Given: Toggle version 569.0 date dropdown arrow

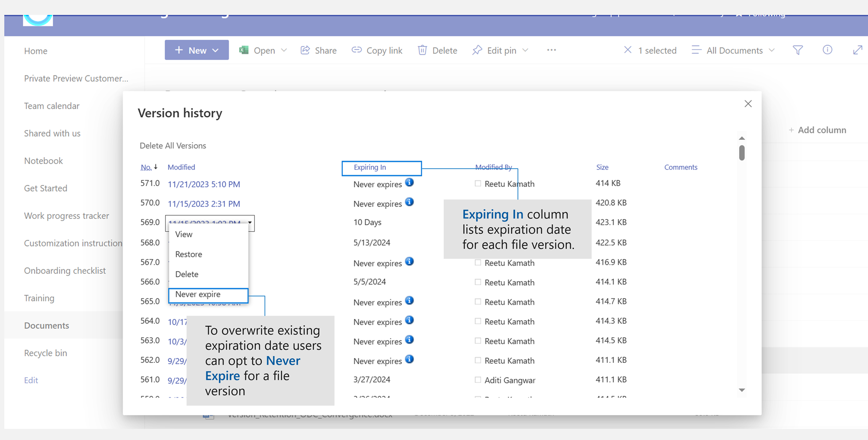Looking at the screenshot, I should pos(250,222).
